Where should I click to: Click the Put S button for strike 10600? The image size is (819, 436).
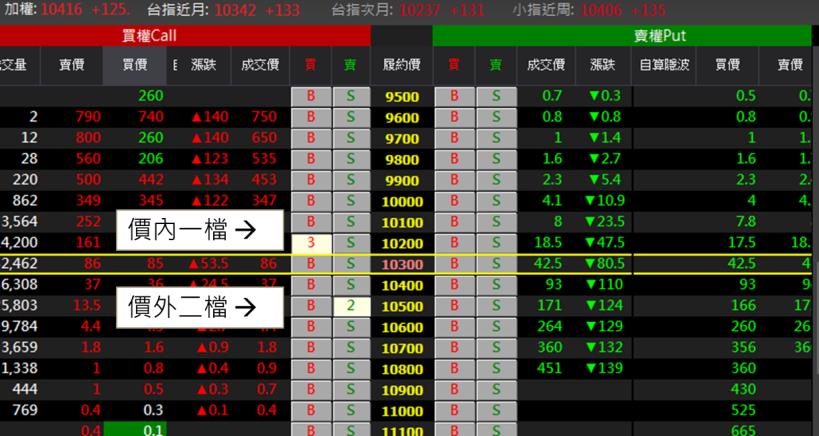[x=496, y=327]
